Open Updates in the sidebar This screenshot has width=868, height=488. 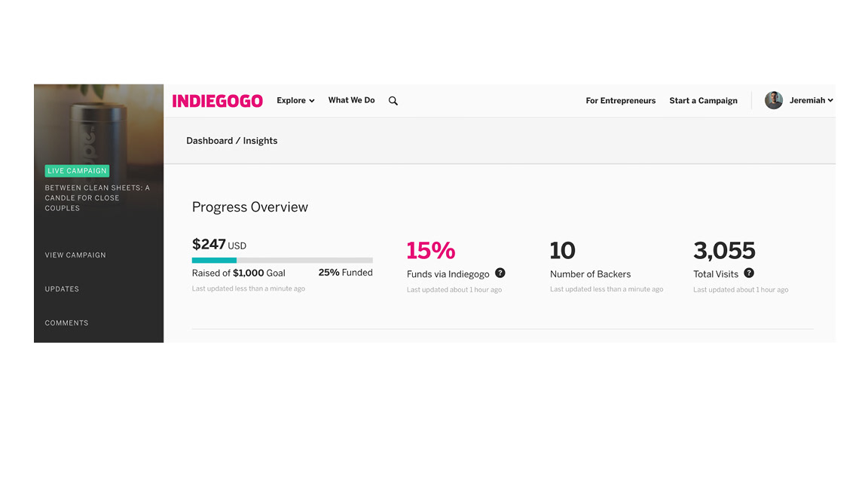point(62,289)
